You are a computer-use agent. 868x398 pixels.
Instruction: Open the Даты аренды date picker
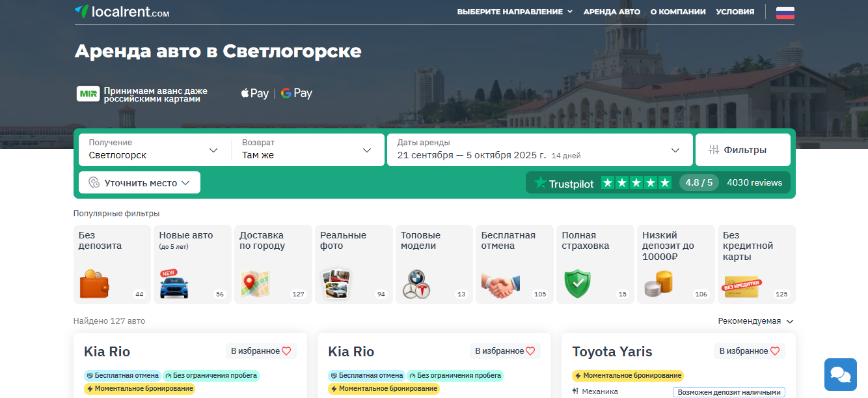click(x=539, y=150)
